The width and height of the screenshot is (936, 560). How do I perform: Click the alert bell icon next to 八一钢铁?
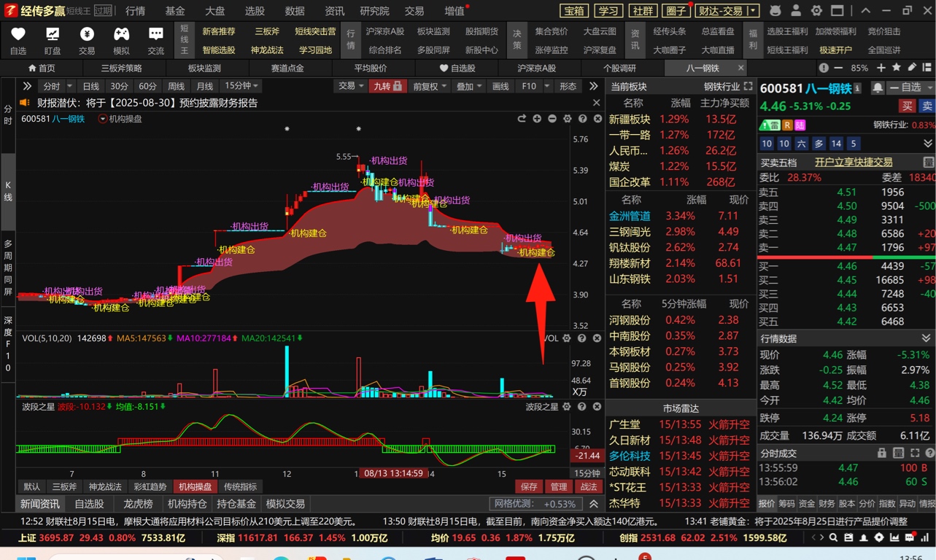(878, 87)
